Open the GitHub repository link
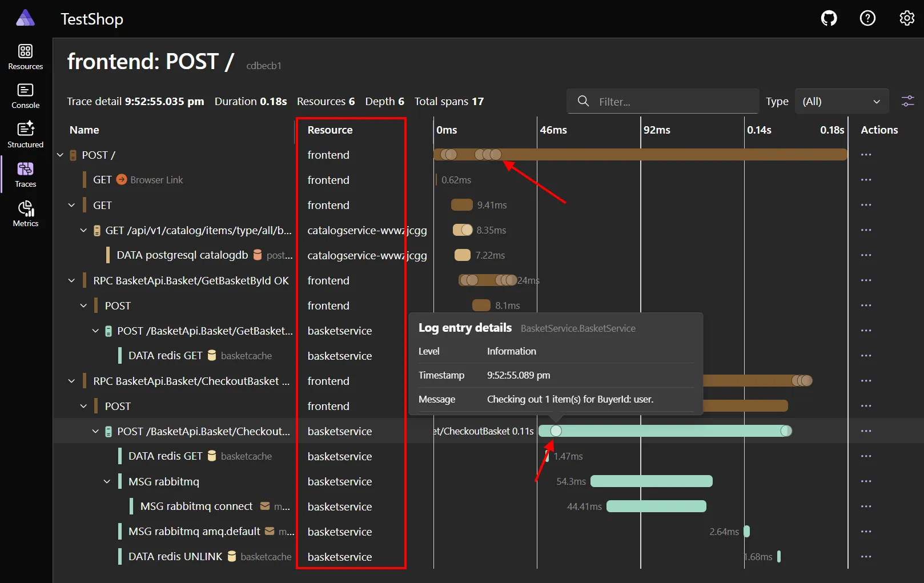Viewport: 924px width, 583px height. (829, 18)
